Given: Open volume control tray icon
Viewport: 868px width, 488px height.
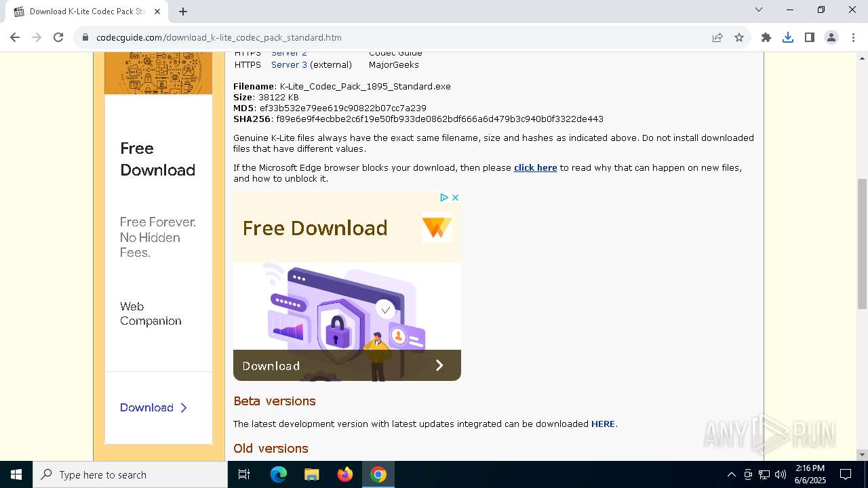Looking at the screenshot, I should pos(781,474).
